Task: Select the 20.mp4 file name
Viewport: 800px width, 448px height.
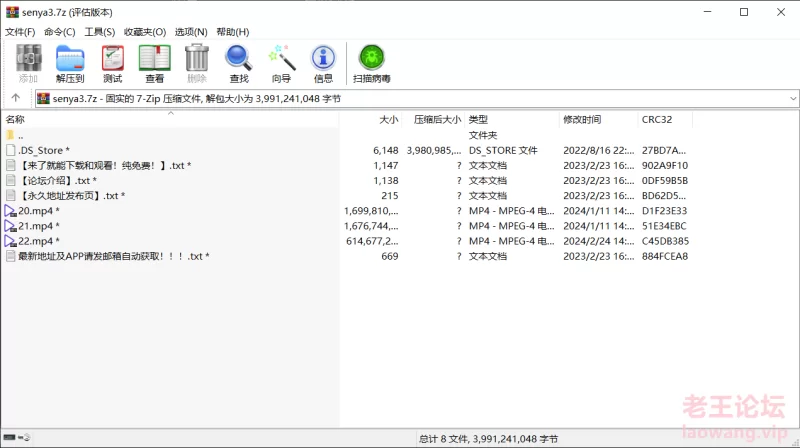Action: pos(39,211)
